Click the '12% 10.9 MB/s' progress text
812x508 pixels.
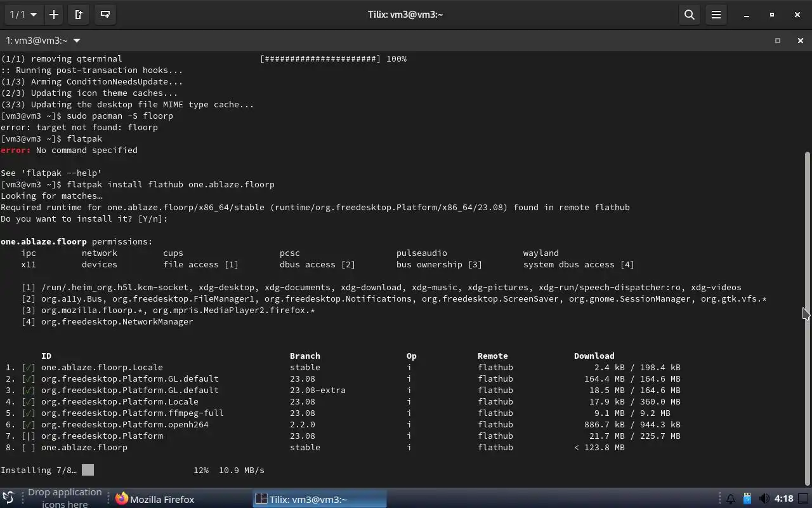tap(229, 470)
